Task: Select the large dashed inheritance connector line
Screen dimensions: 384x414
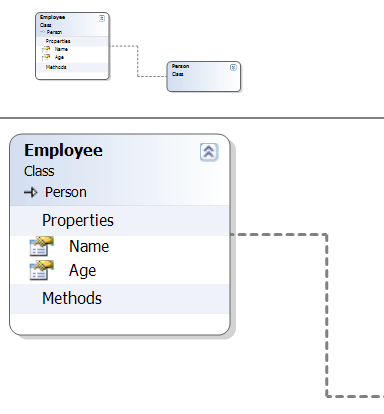Action: click(x=327, y=315)
